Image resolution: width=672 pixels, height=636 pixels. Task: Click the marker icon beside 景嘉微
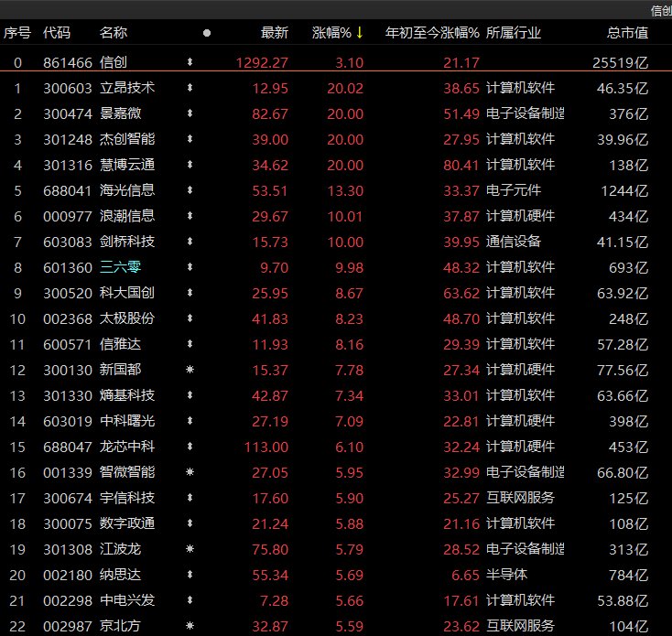pyautogui.click(x=190, y=113)
